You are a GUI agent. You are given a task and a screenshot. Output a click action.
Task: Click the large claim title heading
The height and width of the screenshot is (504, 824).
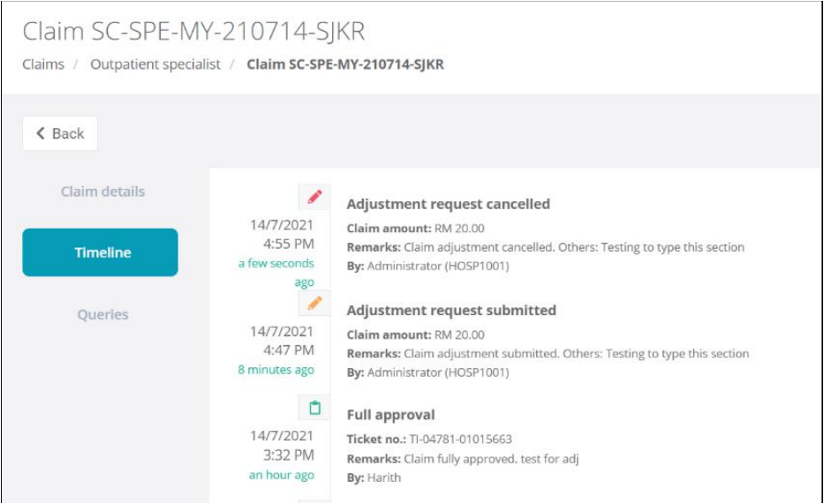coord(193,32)
